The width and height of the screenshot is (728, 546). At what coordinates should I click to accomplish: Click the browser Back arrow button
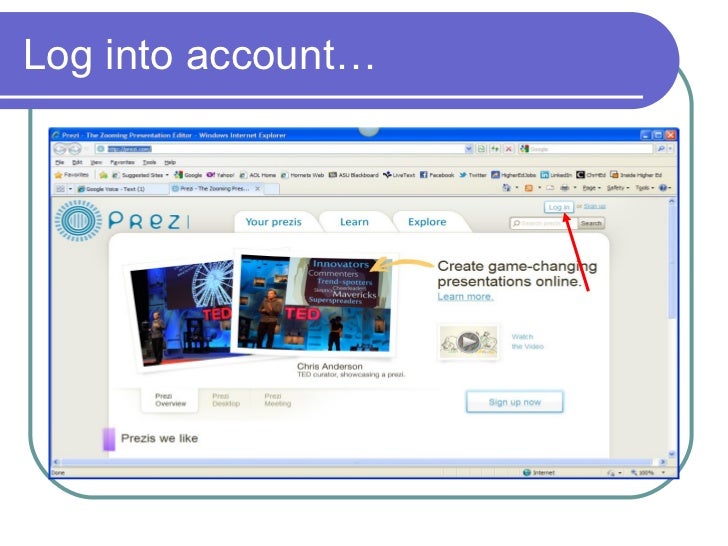click(x=60, y=149)
